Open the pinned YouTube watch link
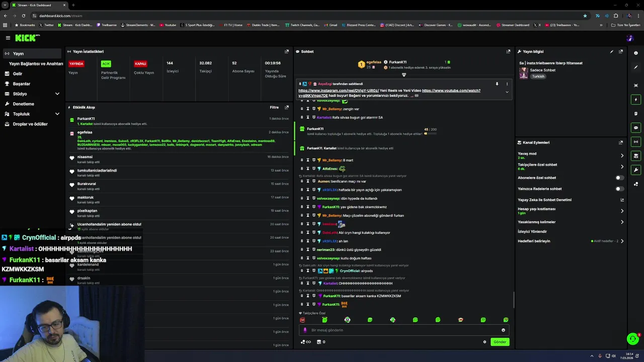 [389, 93]
